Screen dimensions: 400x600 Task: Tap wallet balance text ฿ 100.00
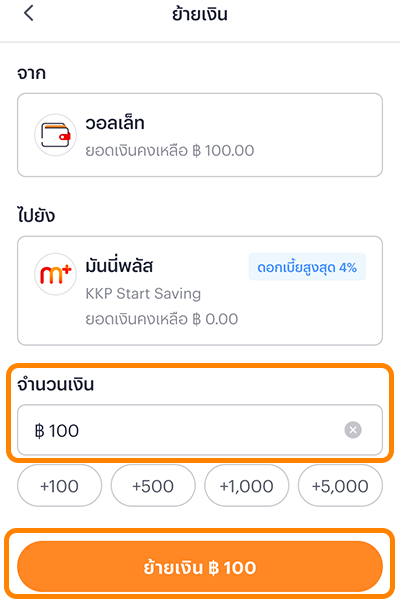tap(223, 151)
